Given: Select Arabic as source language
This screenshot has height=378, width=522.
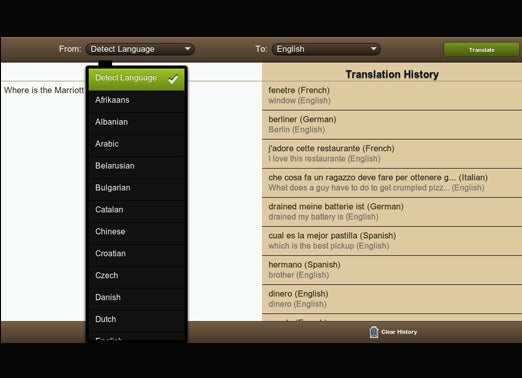Looking at the screenshot, I should coord(136,144).
